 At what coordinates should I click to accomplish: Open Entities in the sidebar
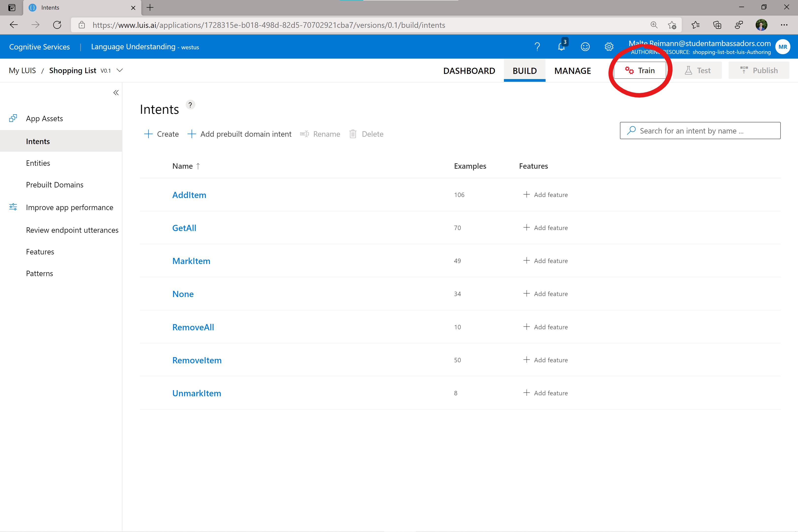(x=38, y=163)
